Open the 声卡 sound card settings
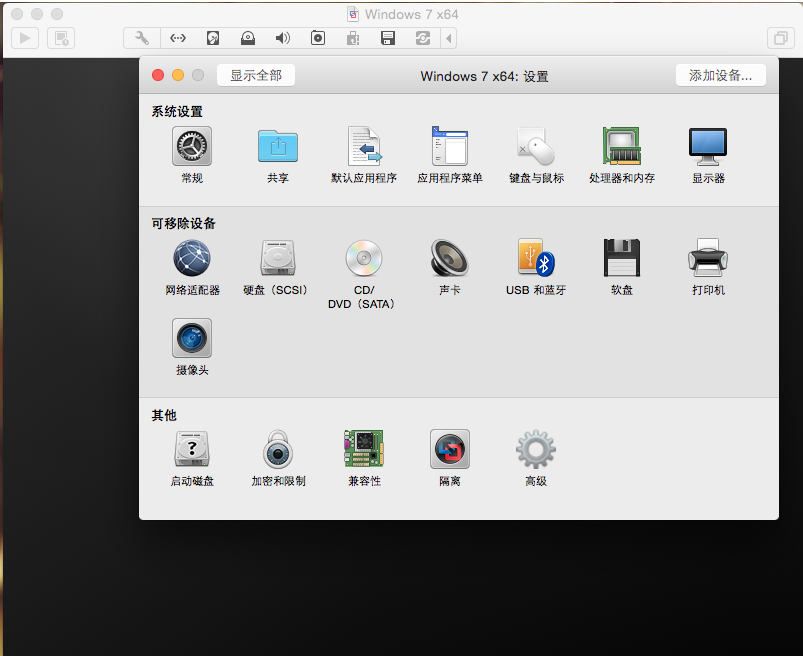The width and height of the screenshot is (803, 656). pyautogui.click(x=450, y=258)
